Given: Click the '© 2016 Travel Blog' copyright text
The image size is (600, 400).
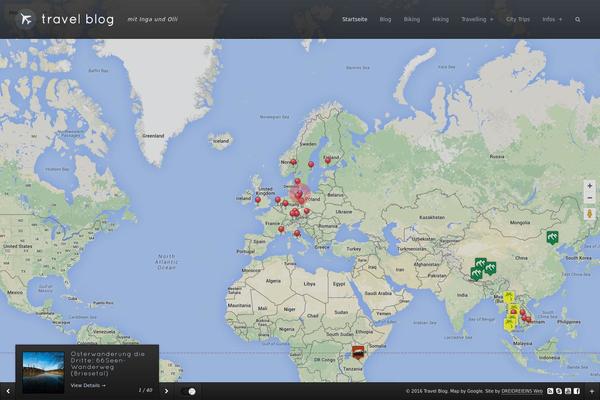Looking at the screenshot, I should [427, 391].
